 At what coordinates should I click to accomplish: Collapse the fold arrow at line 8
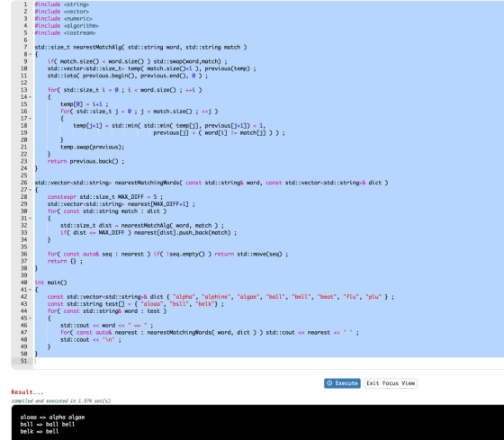(31, 54)
